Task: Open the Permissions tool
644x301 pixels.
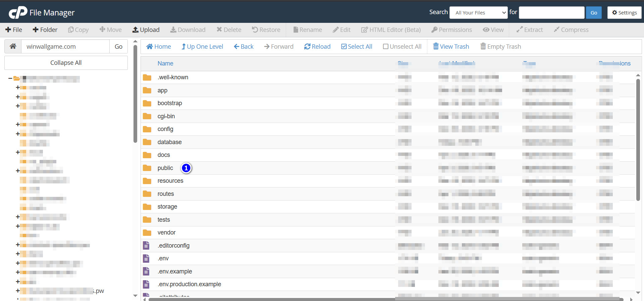Action: [452, 30]
